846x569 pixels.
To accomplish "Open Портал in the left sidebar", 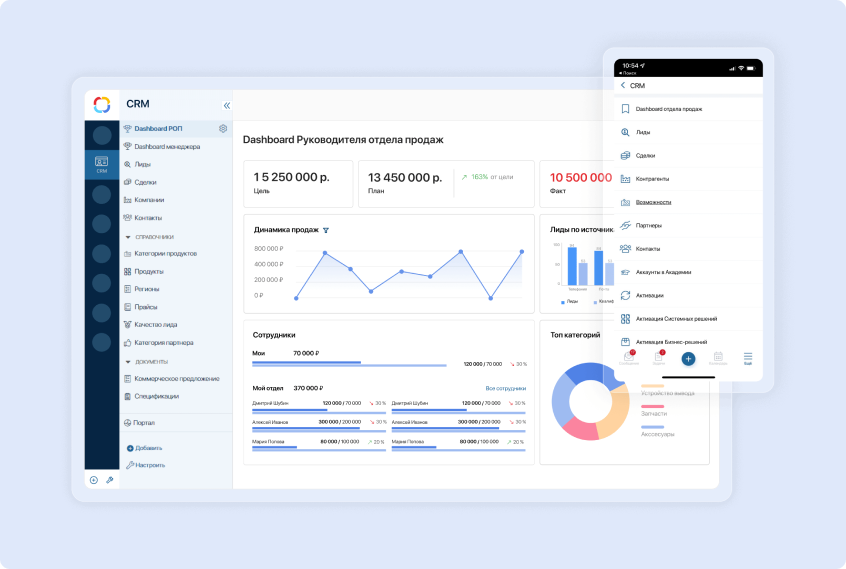I will [x=143, y=423].
